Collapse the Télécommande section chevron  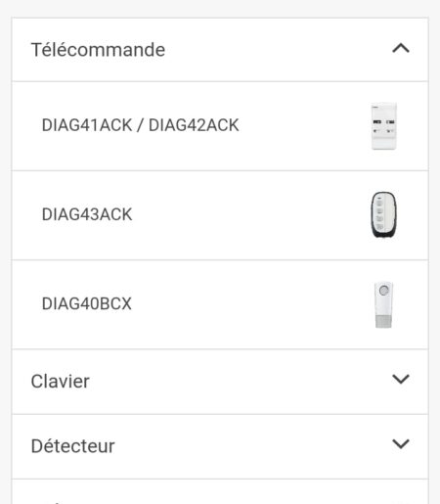[x=401, y=49]
